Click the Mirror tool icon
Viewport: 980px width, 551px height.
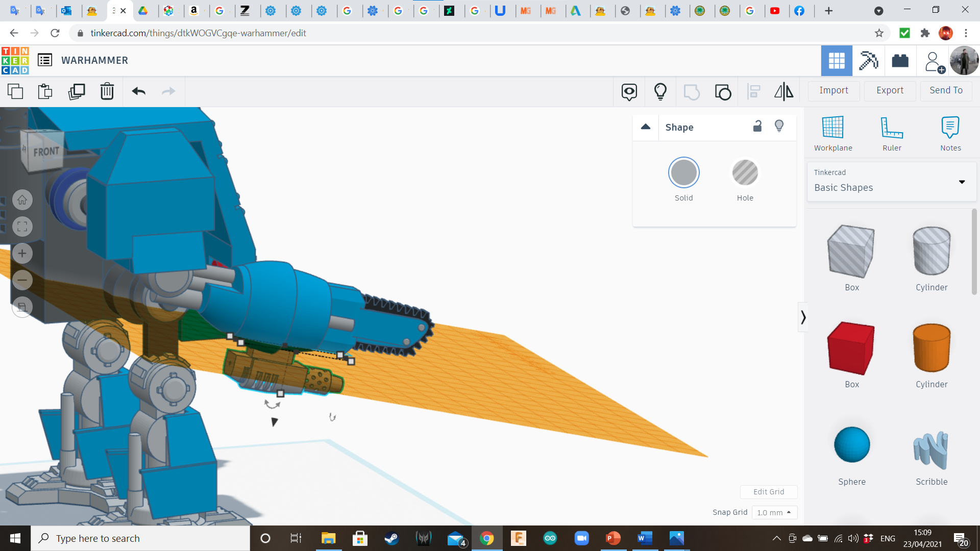point(783,91)
